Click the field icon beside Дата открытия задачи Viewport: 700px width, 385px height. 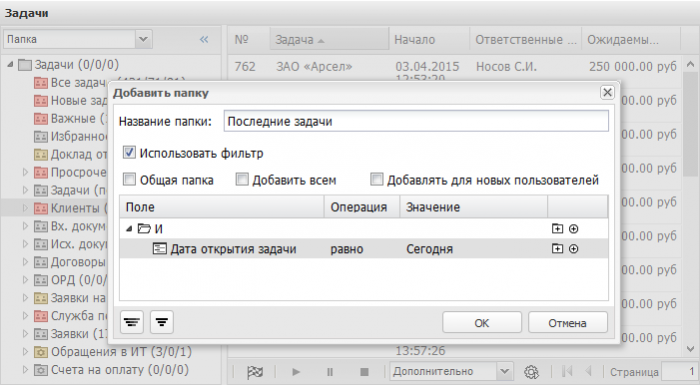[x=159, y=249]
